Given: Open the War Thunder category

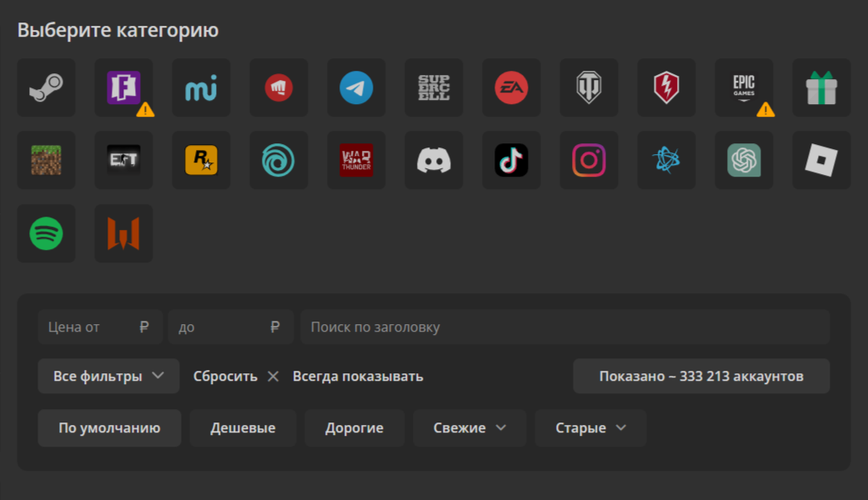Looking at the screenshot, I should point(356,160).
